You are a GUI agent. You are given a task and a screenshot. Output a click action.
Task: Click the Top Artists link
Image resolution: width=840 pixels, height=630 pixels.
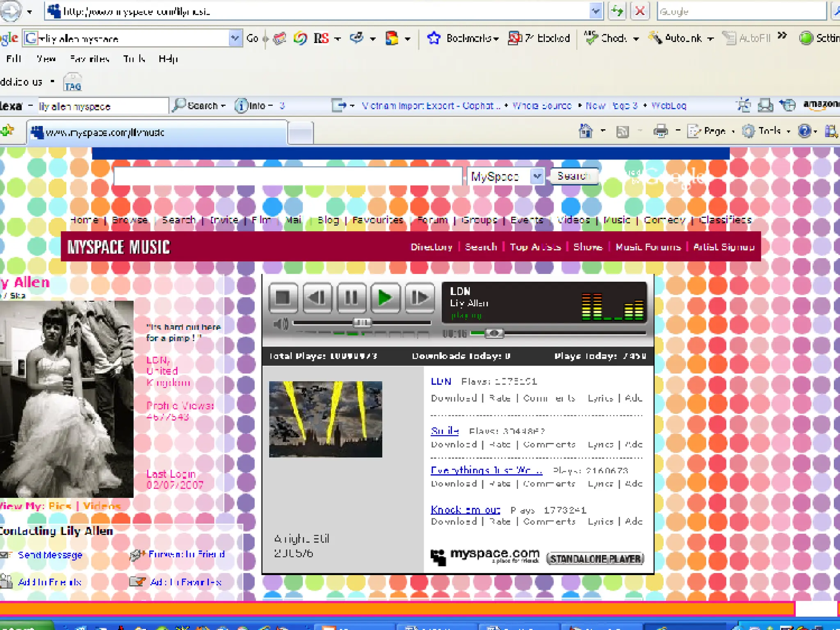pos(535,247)
